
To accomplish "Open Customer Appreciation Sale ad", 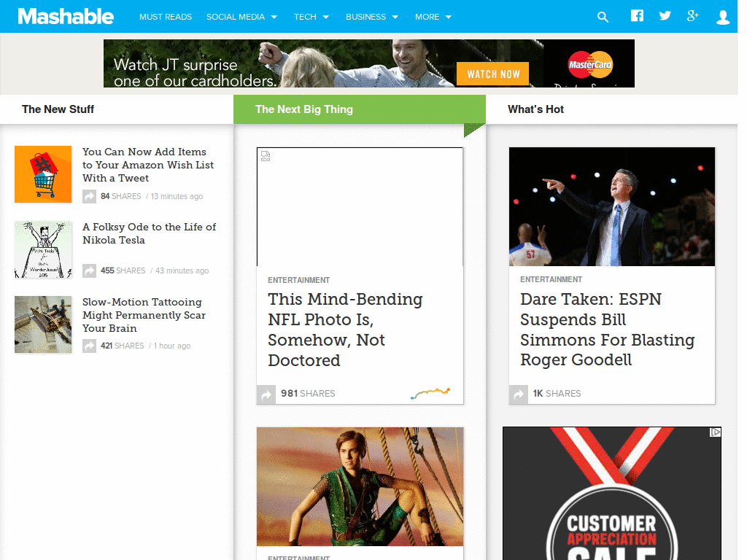I will click(x=612, y=494).
